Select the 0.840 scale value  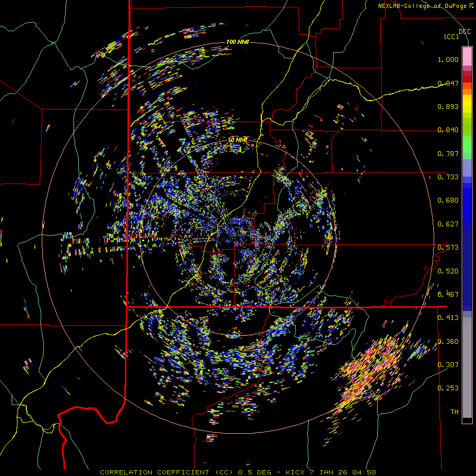tap(448, 130)
